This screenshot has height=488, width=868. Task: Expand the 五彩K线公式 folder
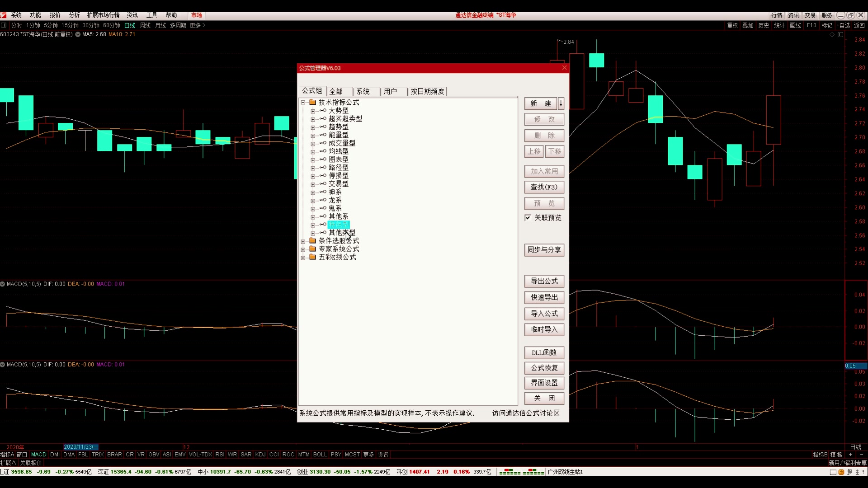pyautogui.click(x=303, y=258)
